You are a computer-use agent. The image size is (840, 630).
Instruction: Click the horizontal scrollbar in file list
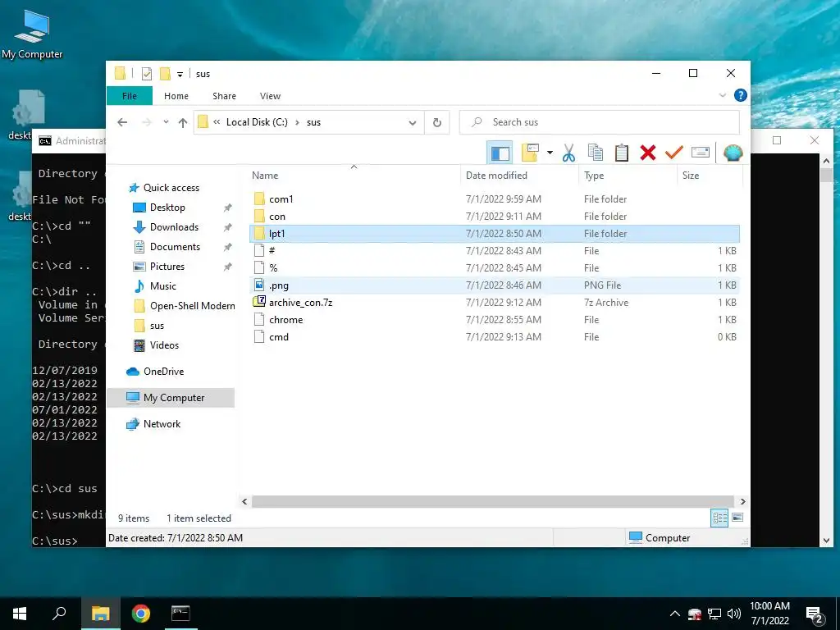click(492, 501)
